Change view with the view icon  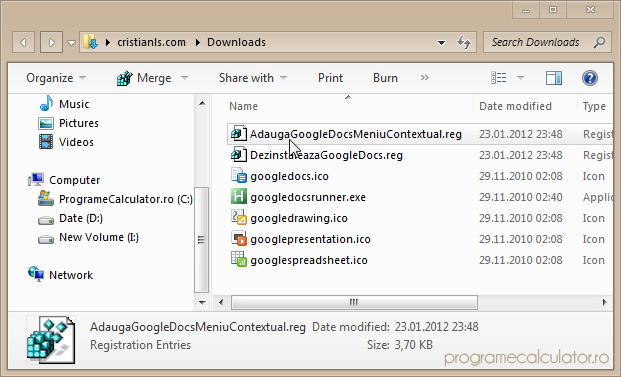(x=499, y=78)
